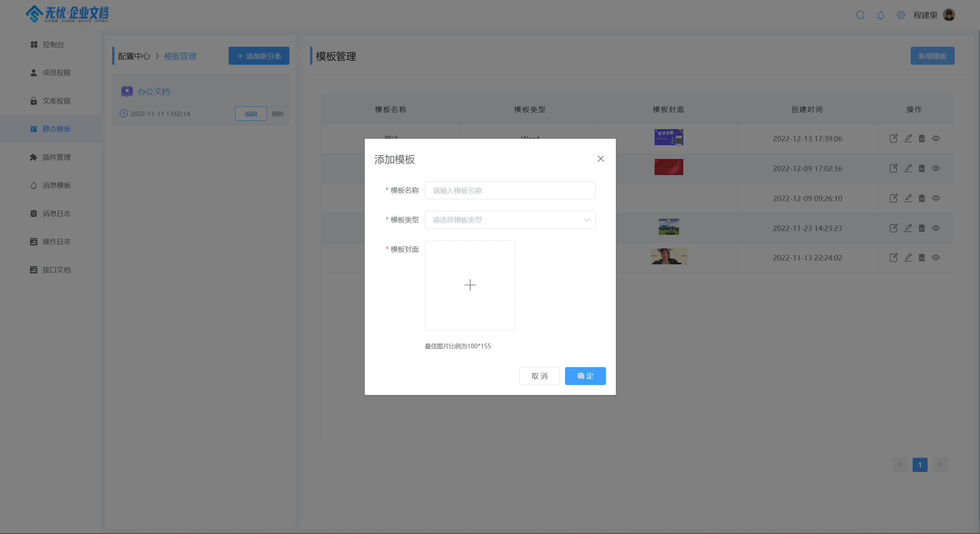Viewport: 980px width, 534px height.
Task: Close the 添加模板 dialog with X
Action: (601, 159)
